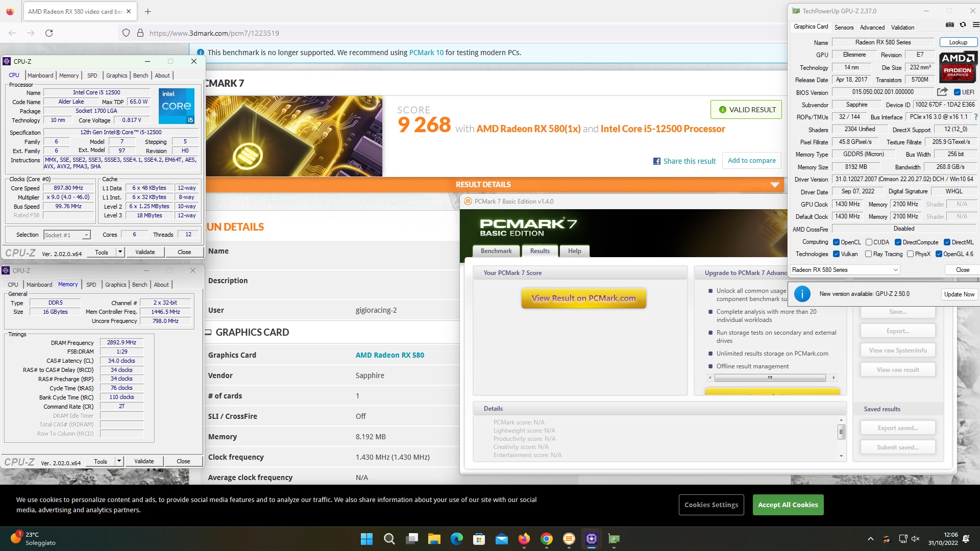Screen dimensions: 980x551
Task: Switch to the GPU-Z taskbar icon
Action: 614,539
